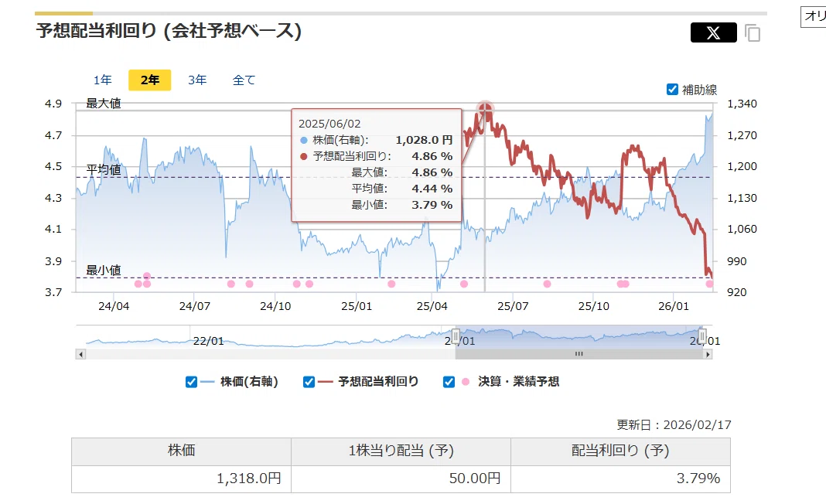Click the range navigator right handle
Screen dimensions: 826x504
pyautogui.click(x=702, y=336)
